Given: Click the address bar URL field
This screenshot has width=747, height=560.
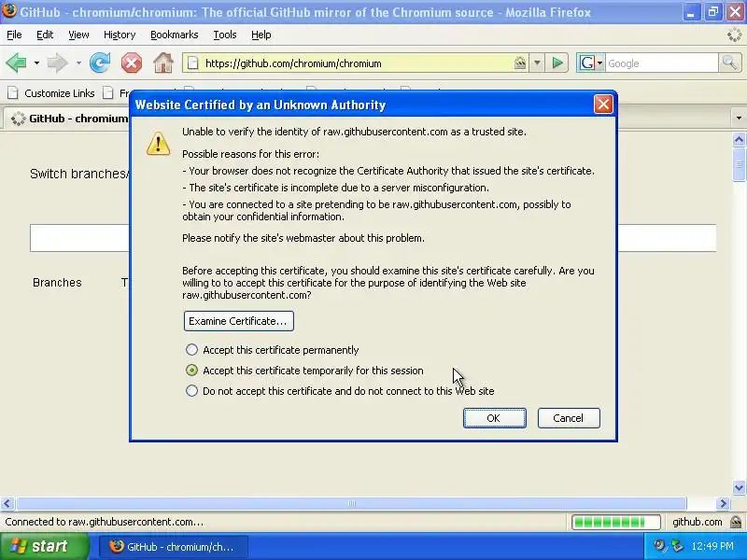Looking at the screenshot, I should click(x=358, y=63).
